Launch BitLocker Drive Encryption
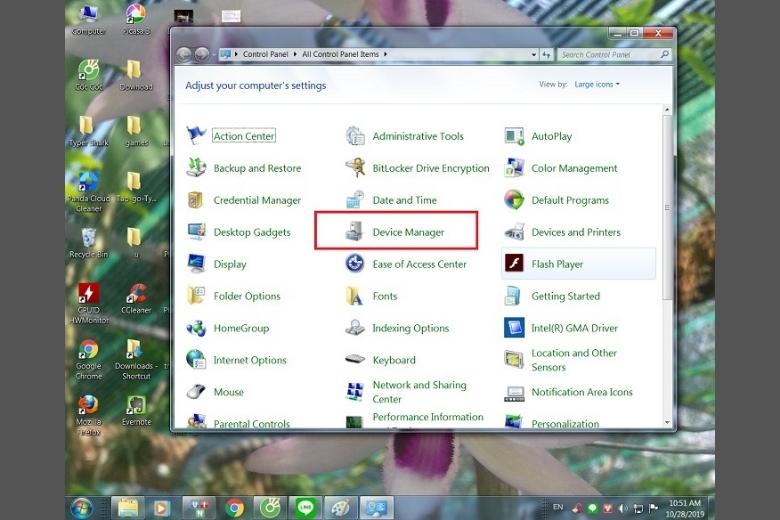 coord(430,168)
